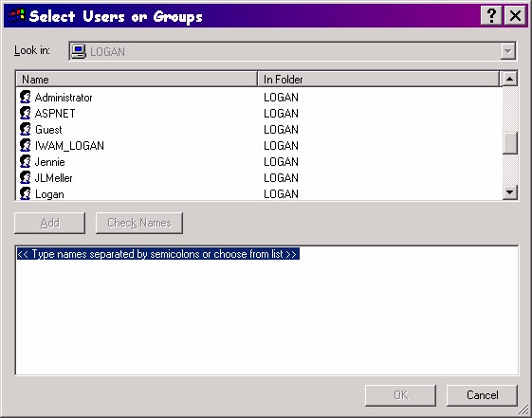Click the Guest account icon
The width and height of the screenshot is (532, 418).
click(25, 130)
